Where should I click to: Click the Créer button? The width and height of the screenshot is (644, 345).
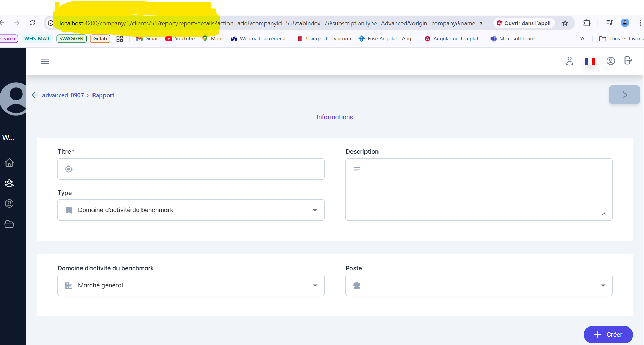(608, 335)
